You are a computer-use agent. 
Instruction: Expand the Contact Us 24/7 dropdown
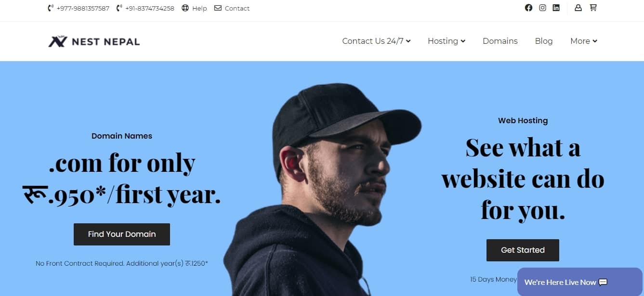click(376, 41)
